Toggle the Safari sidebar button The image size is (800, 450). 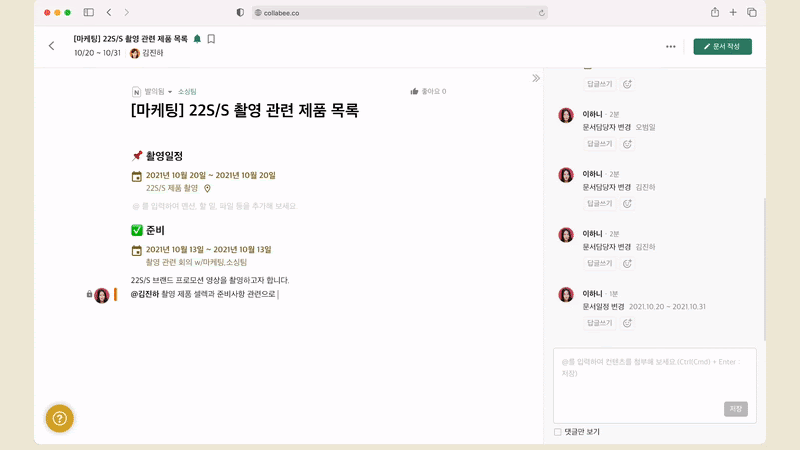[x=89, y=12]
